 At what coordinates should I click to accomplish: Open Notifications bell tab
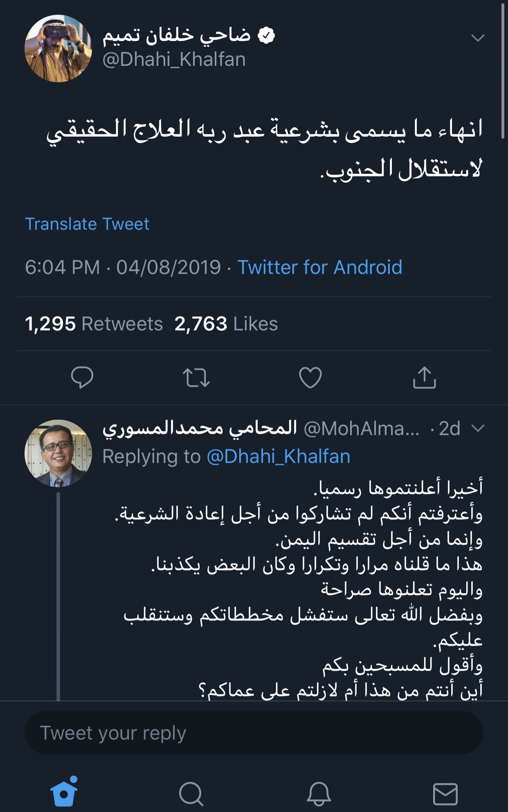pyautogui.click(x=319, y=794)
